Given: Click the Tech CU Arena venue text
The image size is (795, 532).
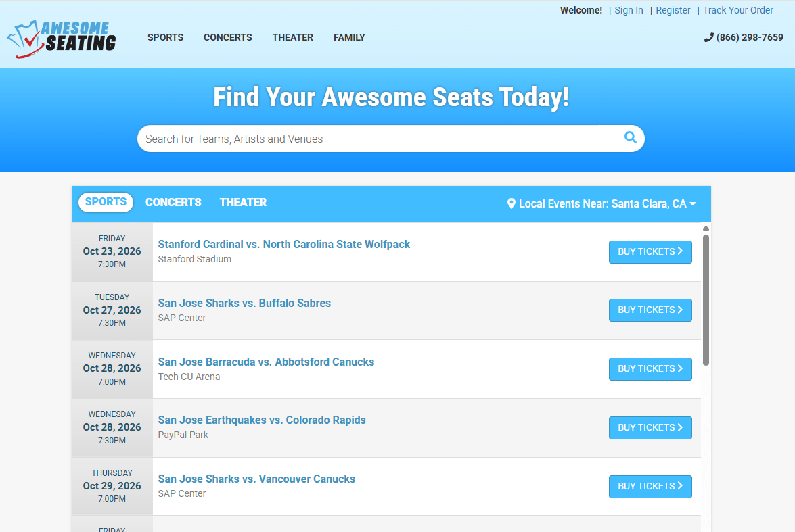Looking at the screenshot, I should (189, 377).
